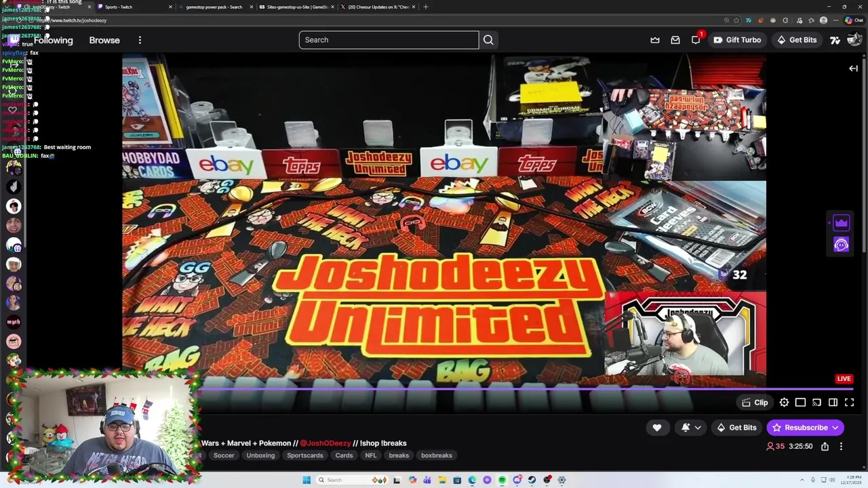
Task: Enable the cast to device icon
Action: [x=816, y=403]
